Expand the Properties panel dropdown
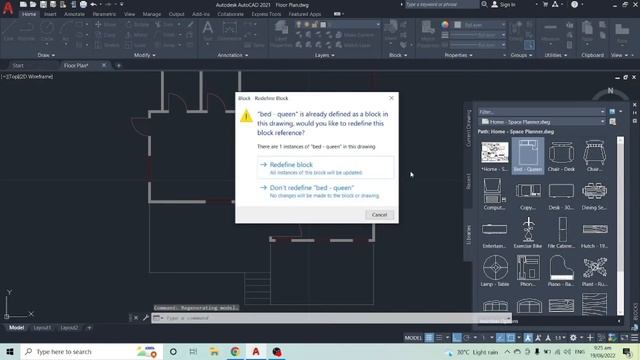Screen dimensions: 640x360 458,55
